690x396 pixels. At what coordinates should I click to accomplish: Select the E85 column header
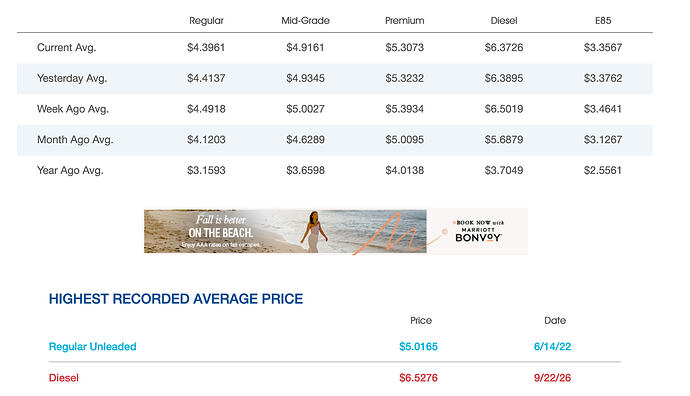[603, 21]
